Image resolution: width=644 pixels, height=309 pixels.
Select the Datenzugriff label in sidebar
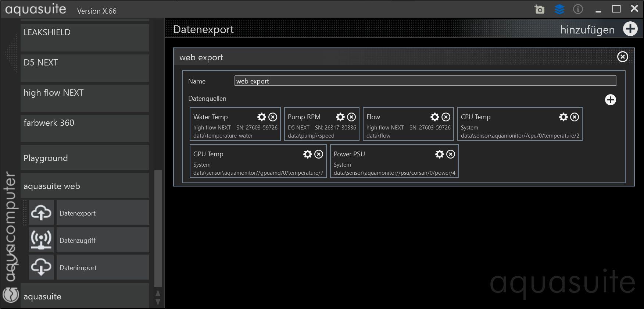click(78, 241)
